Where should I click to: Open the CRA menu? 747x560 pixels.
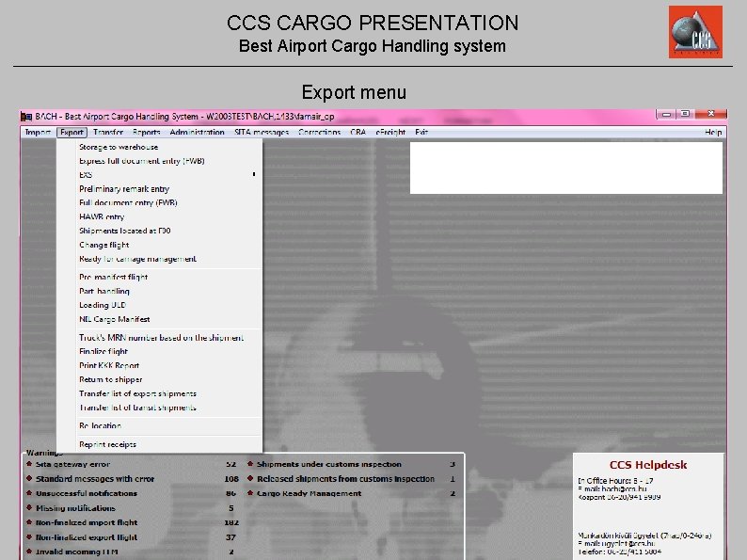tap(358, 132)
